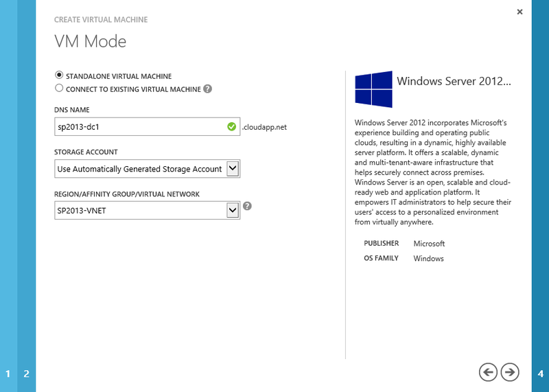The image size is (549, 392).
Task: Open help for Connect to Existing Virtual Machine
Action: (x=208, y=89)
